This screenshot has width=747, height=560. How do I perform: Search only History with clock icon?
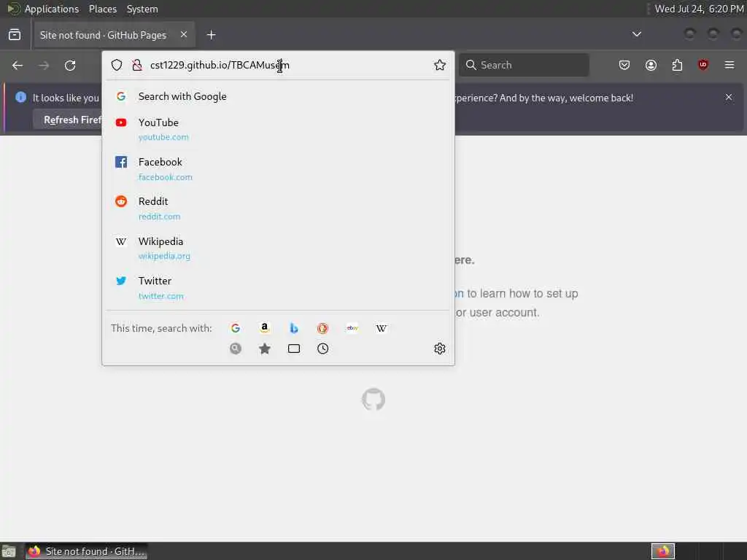(x=323, y=349)
